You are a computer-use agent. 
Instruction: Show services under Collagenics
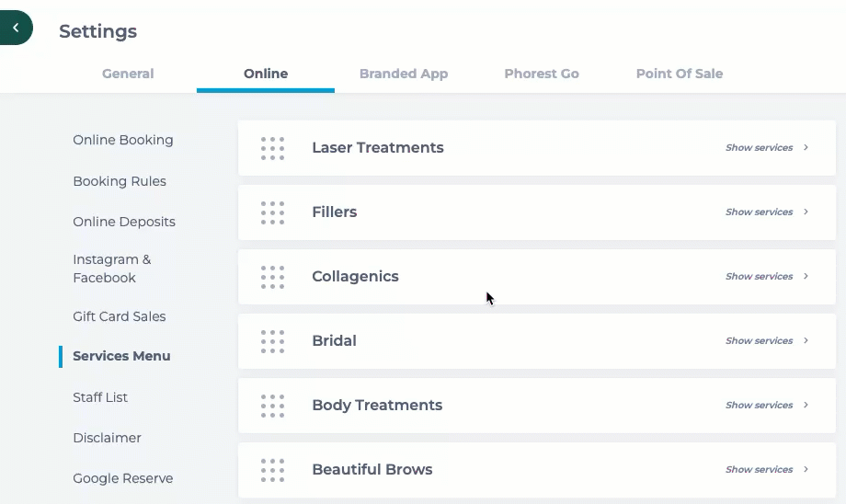767,276
